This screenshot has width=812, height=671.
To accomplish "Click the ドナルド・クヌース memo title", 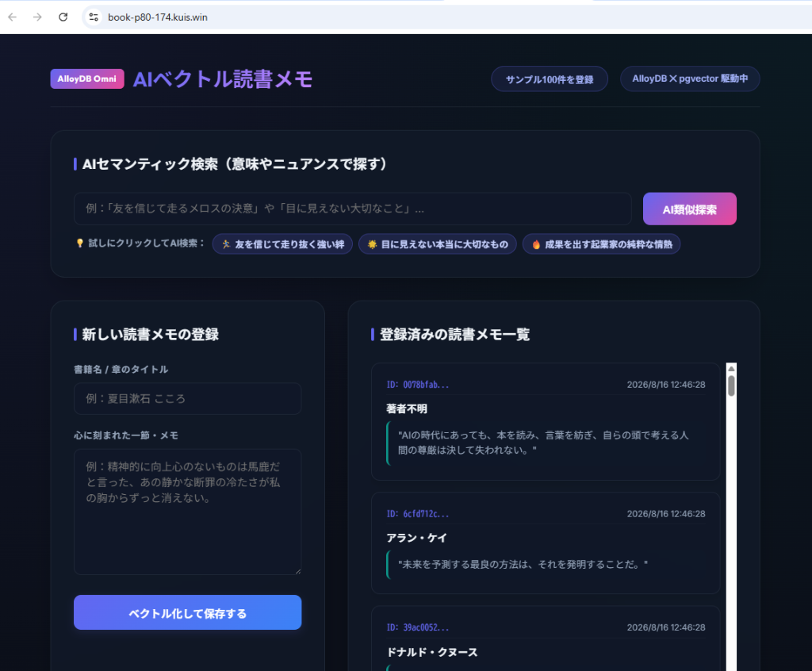I will point(432,652).
